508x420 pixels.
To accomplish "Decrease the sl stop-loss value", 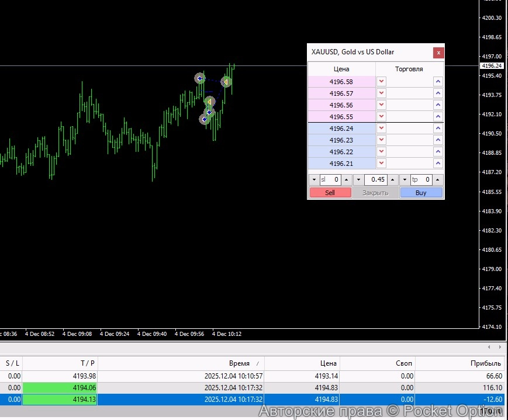I will 314,180.
